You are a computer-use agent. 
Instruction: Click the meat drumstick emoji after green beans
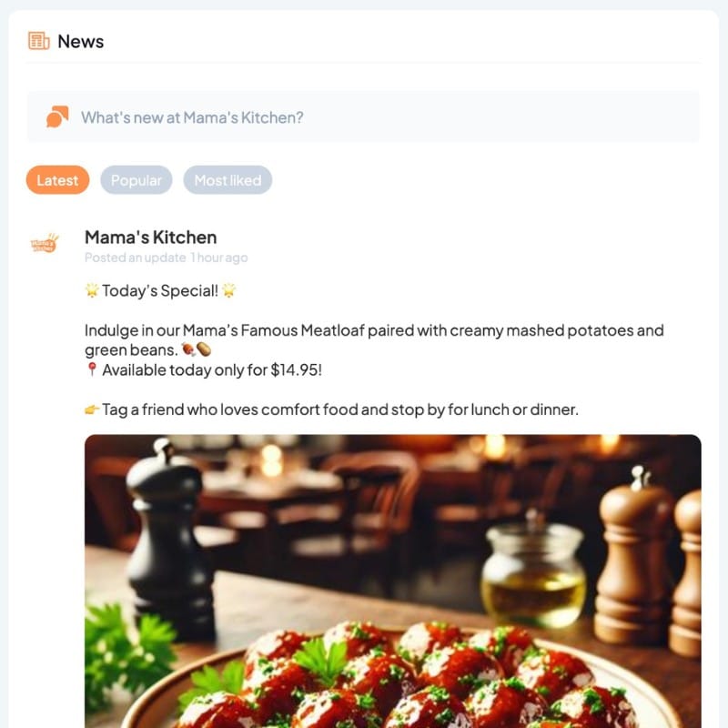tap(188, 349)
